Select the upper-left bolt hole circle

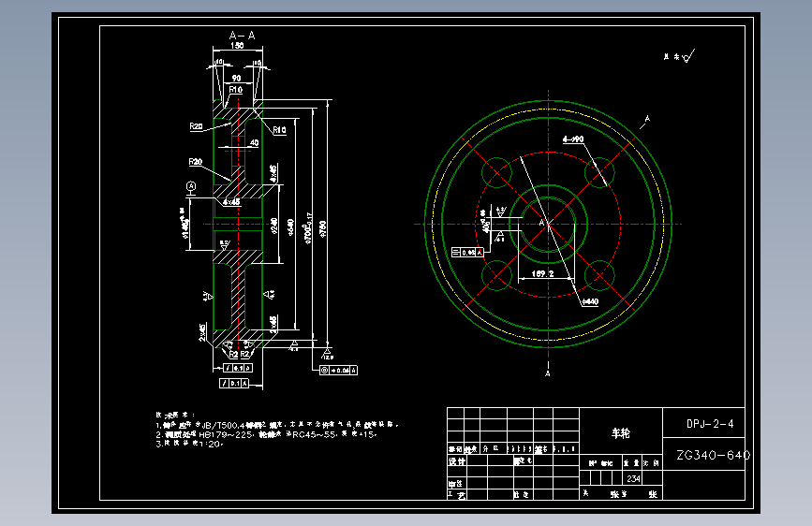(x=496, y=172)
